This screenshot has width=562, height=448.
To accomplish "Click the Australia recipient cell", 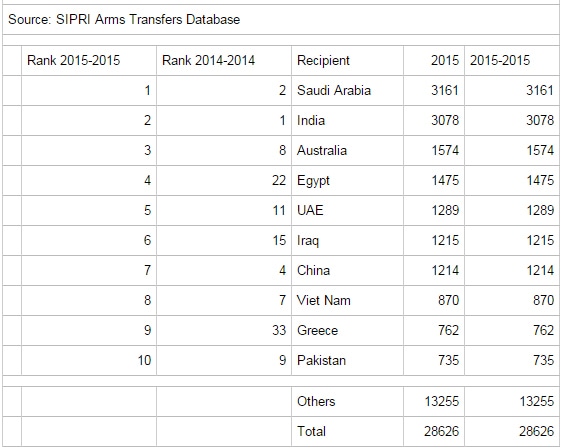I will (x=347, y=151).
